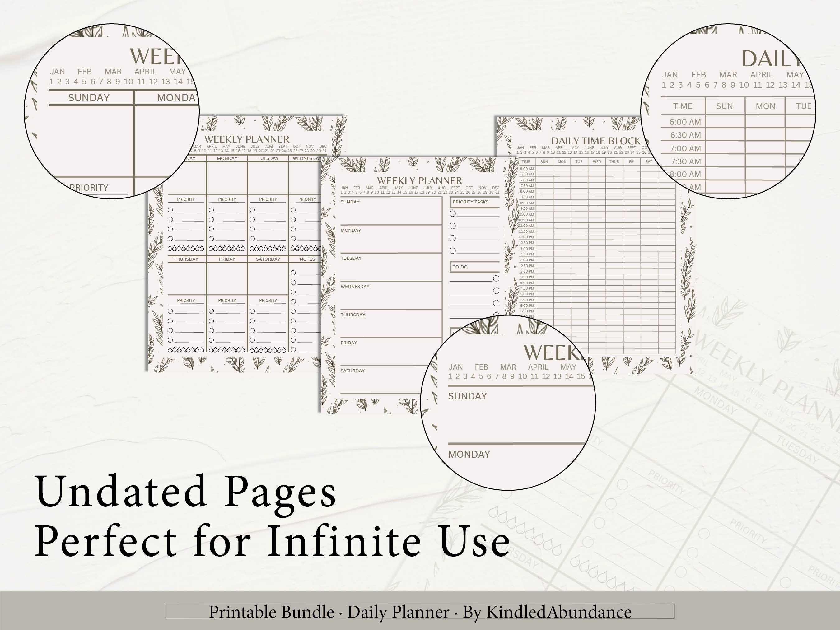The width and height of the screenshot is (840, 630).
Task: Check the first PRIORITY TASKS circle
Action: (x=452, y=214)
